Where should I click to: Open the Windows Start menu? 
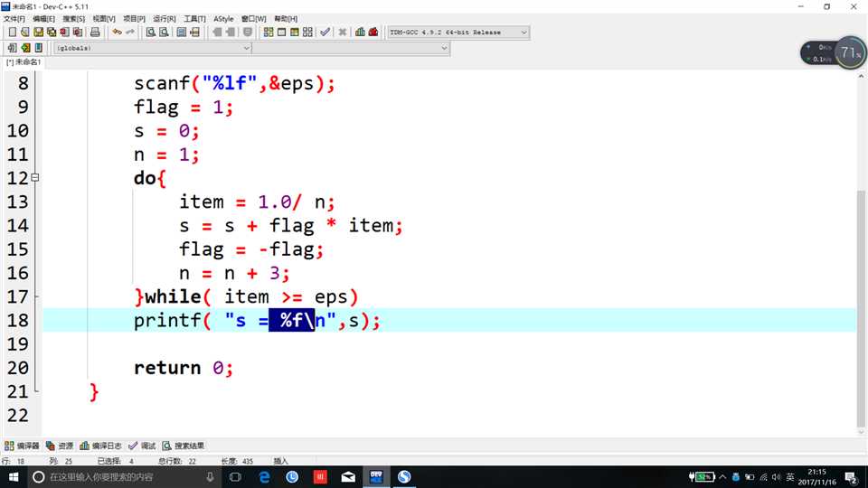pos(14,477)
